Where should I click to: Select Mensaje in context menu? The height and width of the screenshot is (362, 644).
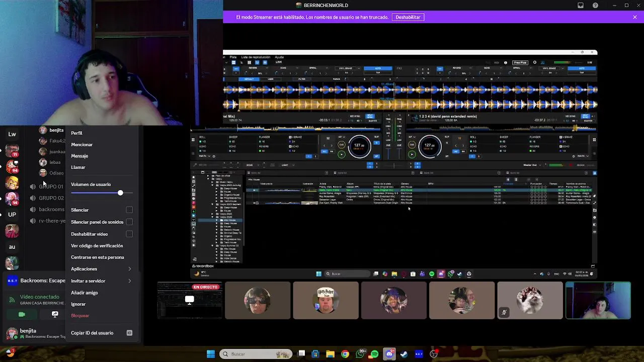tap(101, 156)
